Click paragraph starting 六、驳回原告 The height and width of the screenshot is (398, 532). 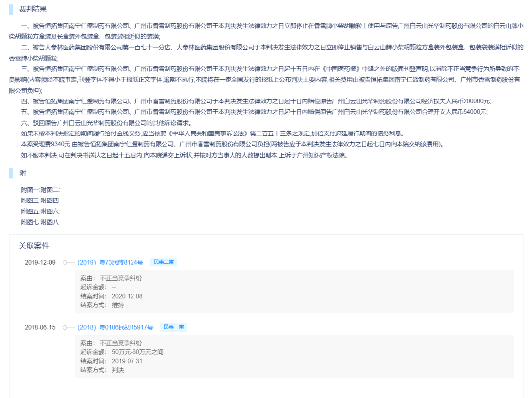point(106,123)
